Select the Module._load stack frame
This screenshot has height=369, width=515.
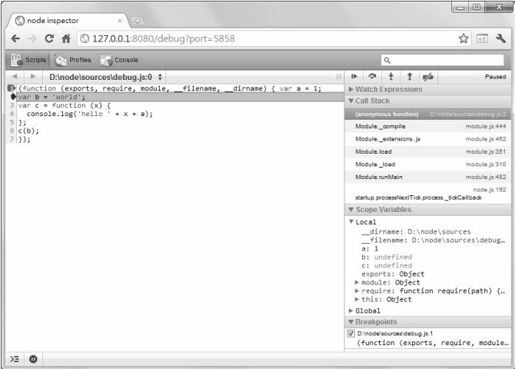(428, 164)
